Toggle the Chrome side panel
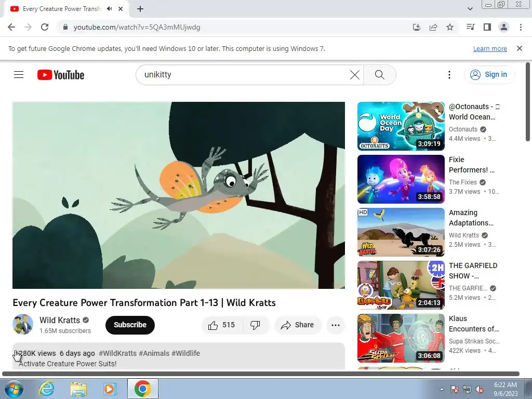The width and height of the screenshot is (532, 399). (x=487, y=27)
